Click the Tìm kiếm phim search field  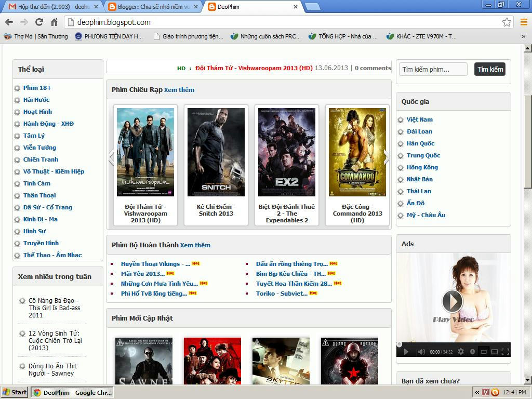click(433, 69)
